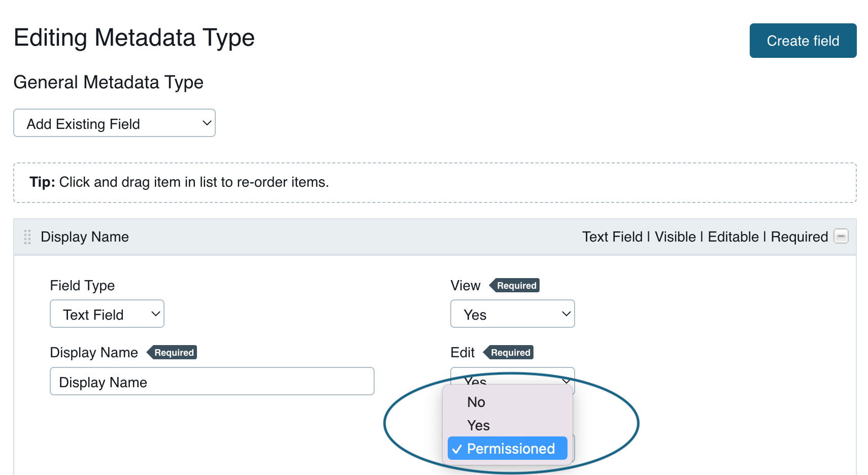Image resolution: width=868 pixels, height=475 pixels.
Task: Click inside the Display Name text input
Action: click(x=212, y=381)
